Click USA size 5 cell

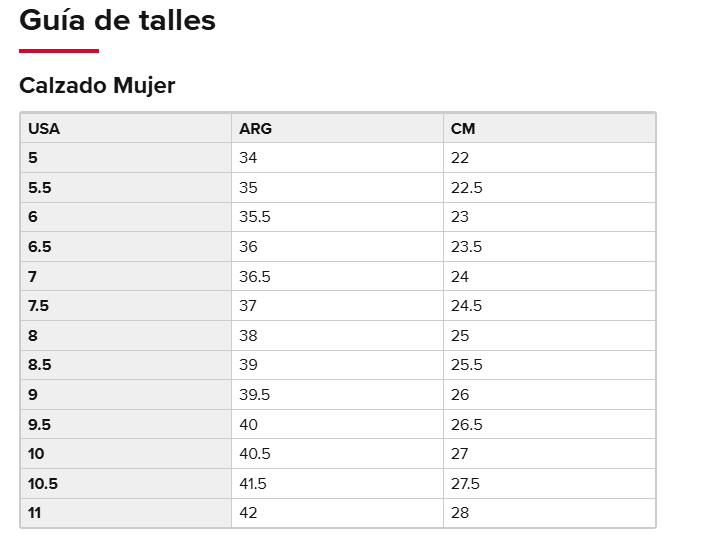point(126,158)
